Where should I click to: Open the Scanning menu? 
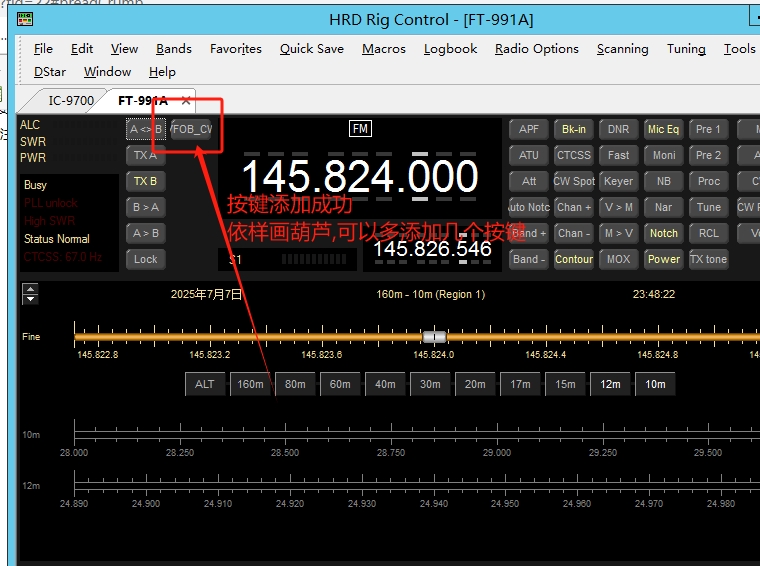(x=622, y=49)
